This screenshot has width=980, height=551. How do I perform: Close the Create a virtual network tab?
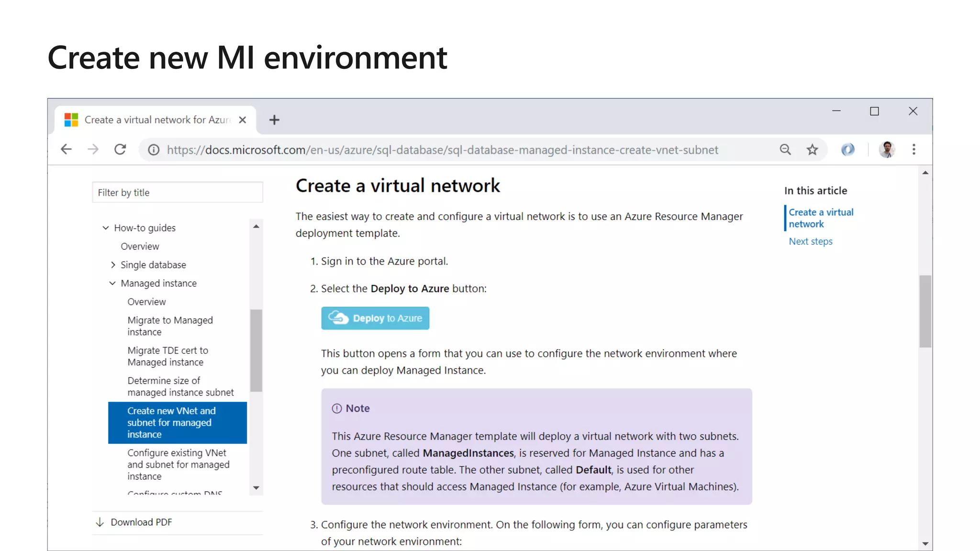click(243, 120)
